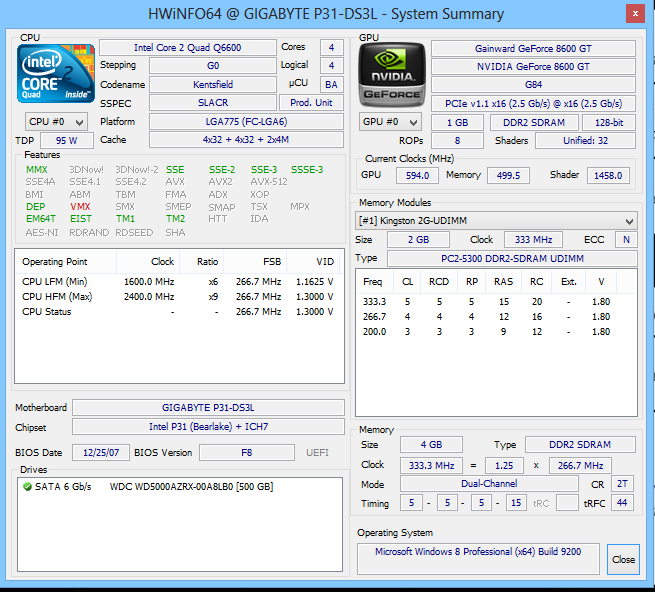Click the Prod. Unit field
This screenshot has width=655, height=592.
coord(311,103)
